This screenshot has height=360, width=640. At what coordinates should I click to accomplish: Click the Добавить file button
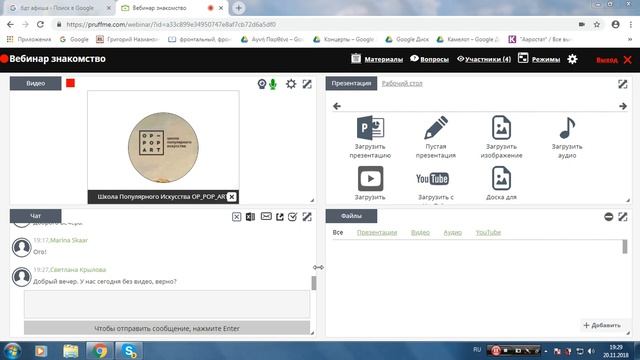pyautogui.click(x=602, y=325)
